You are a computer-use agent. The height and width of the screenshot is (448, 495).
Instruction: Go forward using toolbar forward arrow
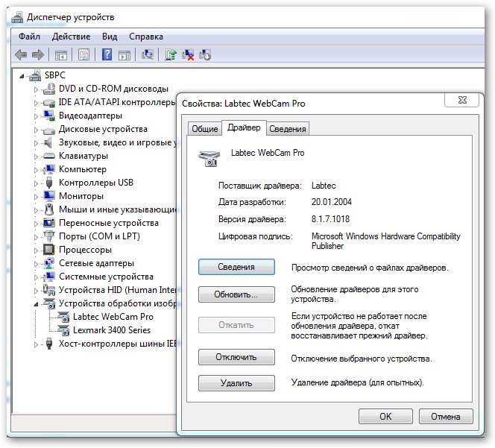click(38, 55)
